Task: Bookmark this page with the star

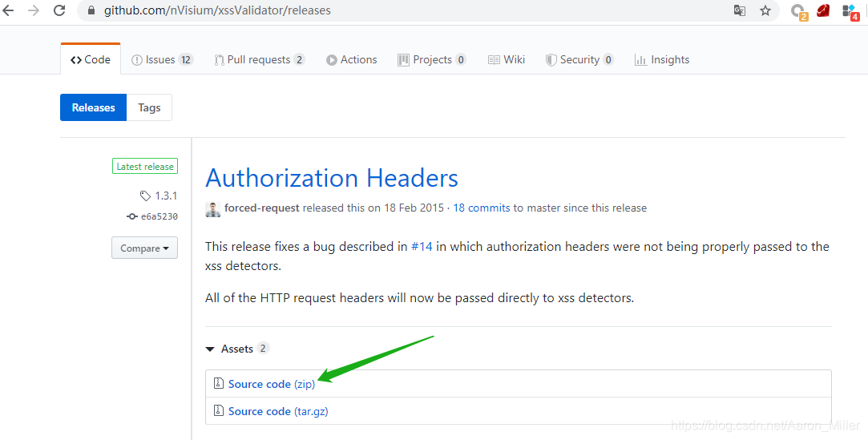Action: pos(765,10)
